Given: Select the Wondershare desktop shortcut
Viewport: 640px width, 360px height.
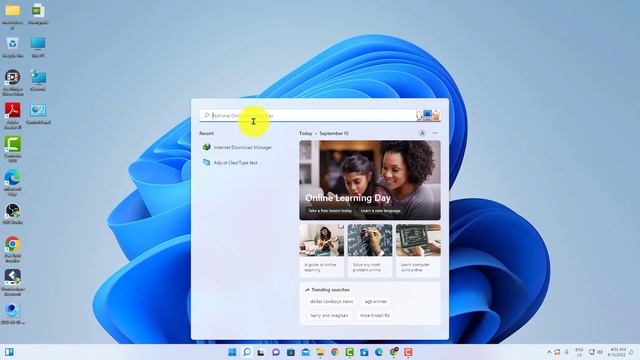Looking at the screenshot, I should (x=12, y=282).
